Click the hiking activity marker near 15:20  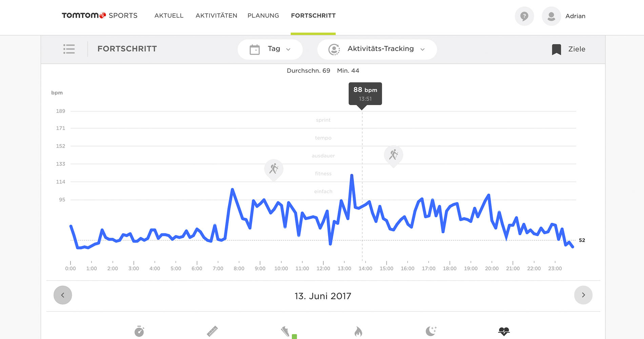click(393, 155)
